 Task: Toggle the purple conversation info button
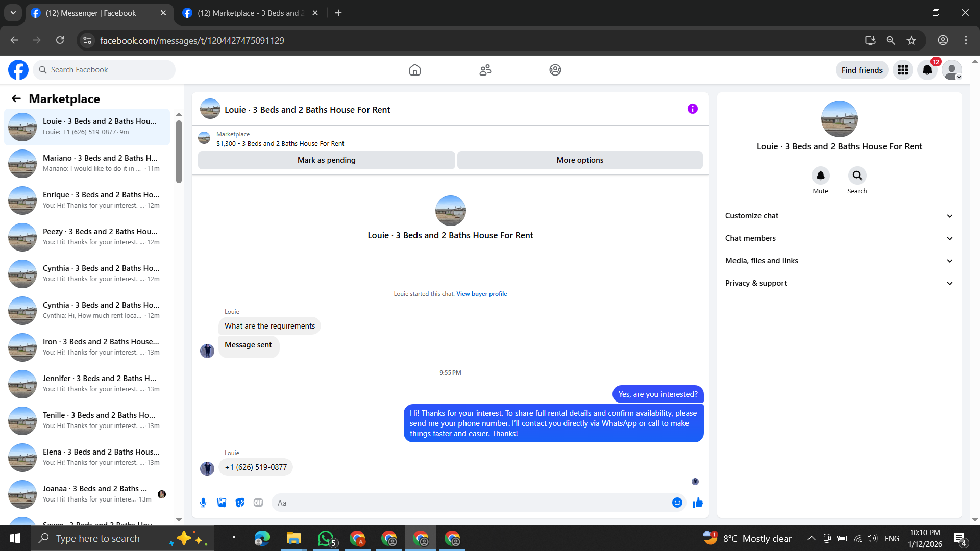tap(692, 109)
